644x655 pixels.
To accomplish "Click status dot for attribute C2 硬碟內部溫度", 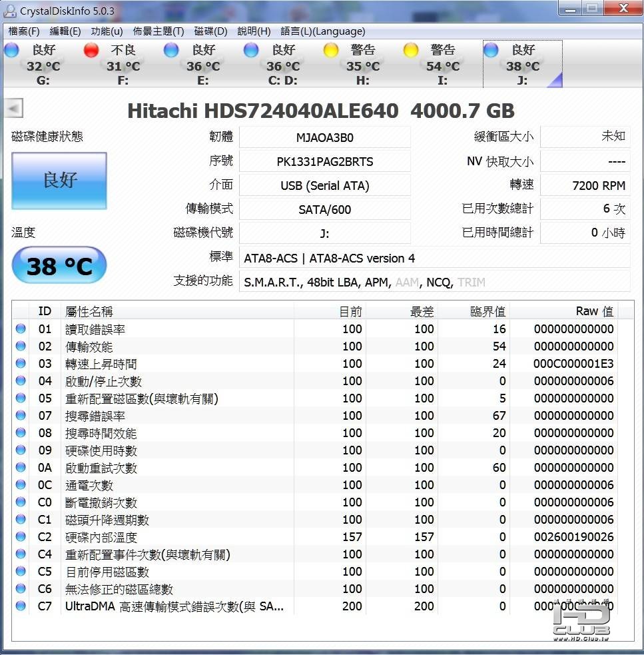I will [21, 536].
